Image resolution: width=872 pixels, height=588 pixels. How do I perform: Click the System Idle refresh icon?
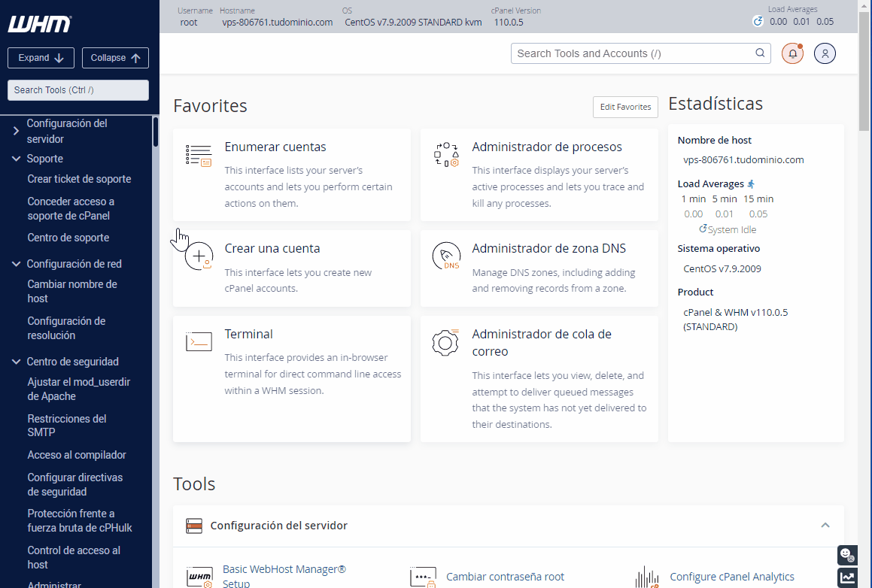(x=703, y=229)
